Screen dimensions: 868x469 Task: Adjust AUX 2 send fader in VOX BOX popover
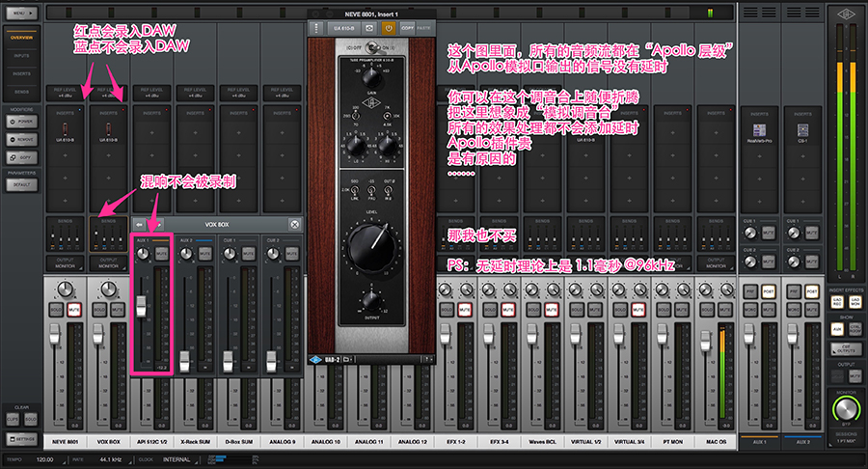(184, 361)
